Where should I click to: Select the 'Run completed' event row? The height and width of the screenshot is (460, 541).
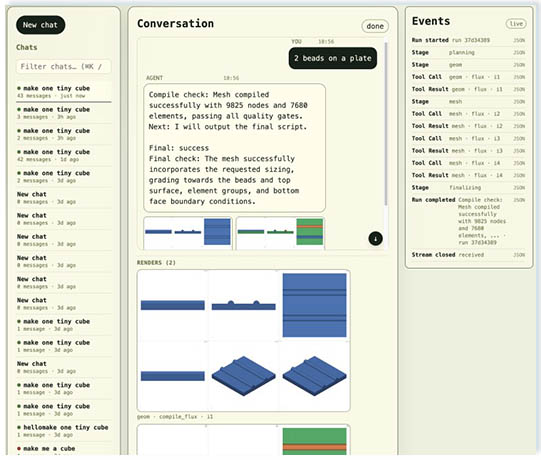click(468, 221)
